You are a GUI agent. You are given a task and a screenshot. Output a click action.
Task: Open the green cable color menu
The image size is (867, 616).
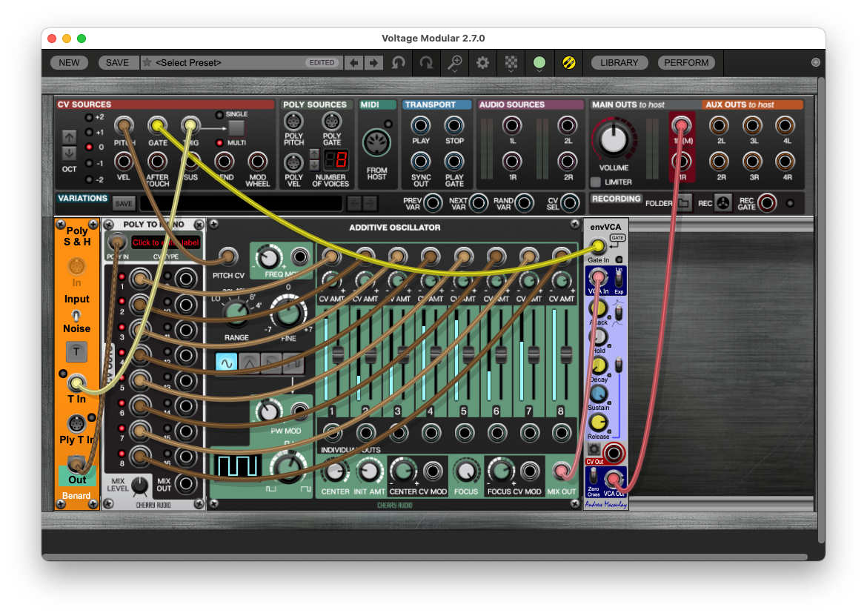[x=539, y=62]
